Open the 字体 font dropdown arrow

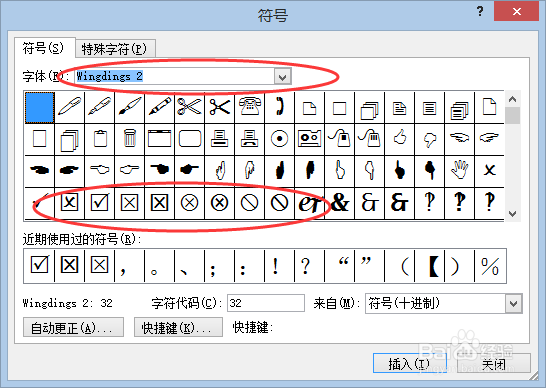(282, 76)
